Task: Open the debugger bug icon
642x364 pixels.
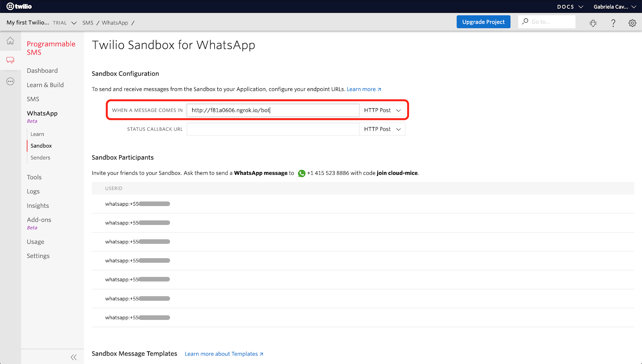Action: tap(593, 23)
